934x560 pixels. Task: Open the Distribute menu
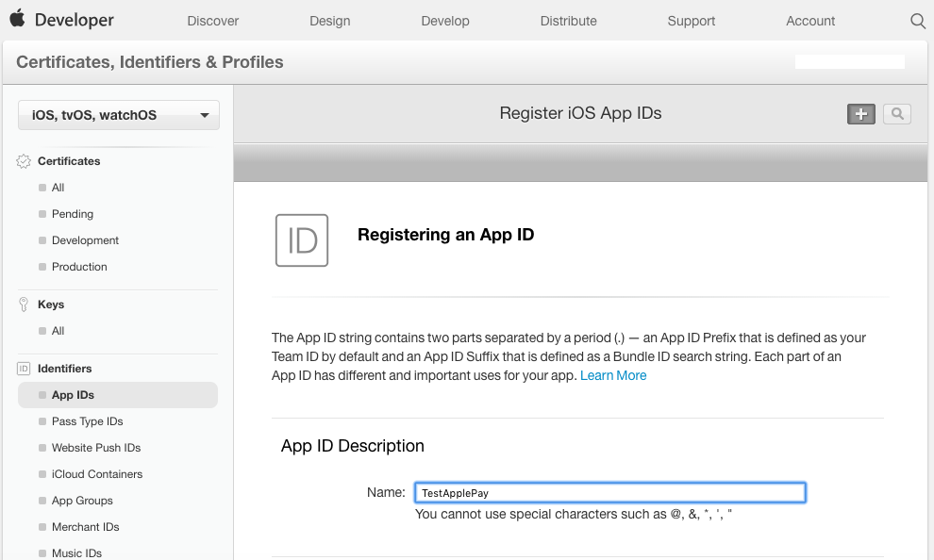coord(568,21)
